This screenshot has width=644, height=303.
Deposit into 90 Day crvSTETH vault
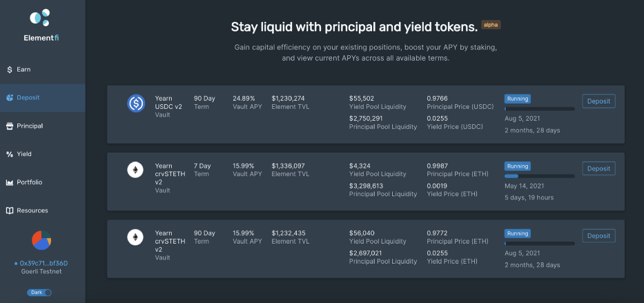click(598, 236)
